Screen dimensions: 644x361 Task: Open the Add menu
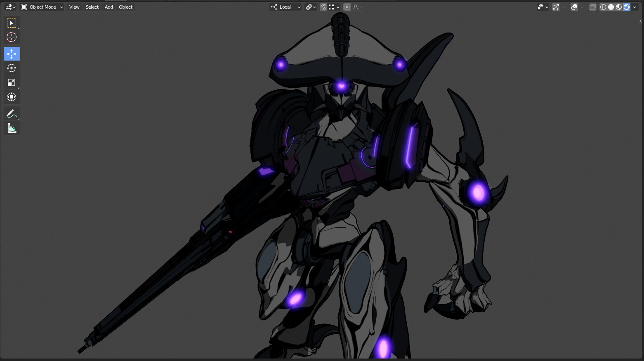(108, 7)
